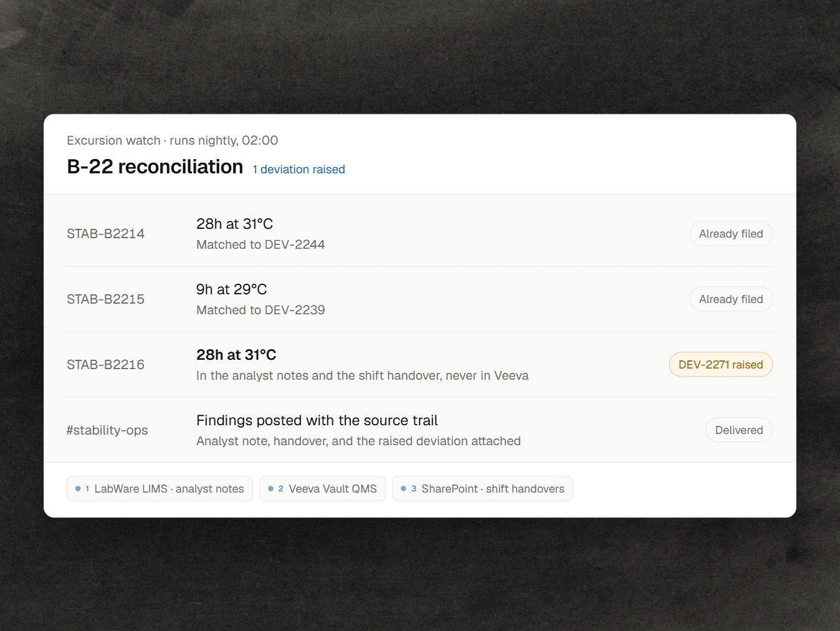Select the STAB-B2216 sample ID
Screen dimensions: 840x631
pos(105,365)
